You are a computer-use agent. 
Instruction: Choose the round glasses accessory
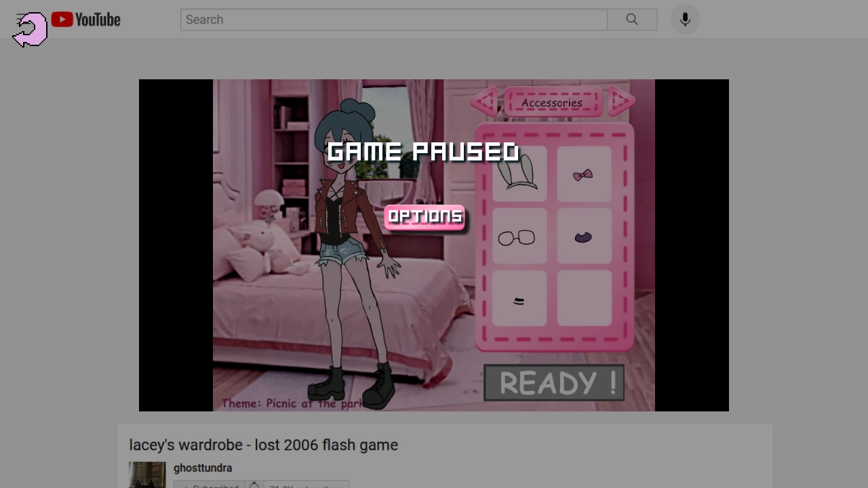[x=519, y=237]
